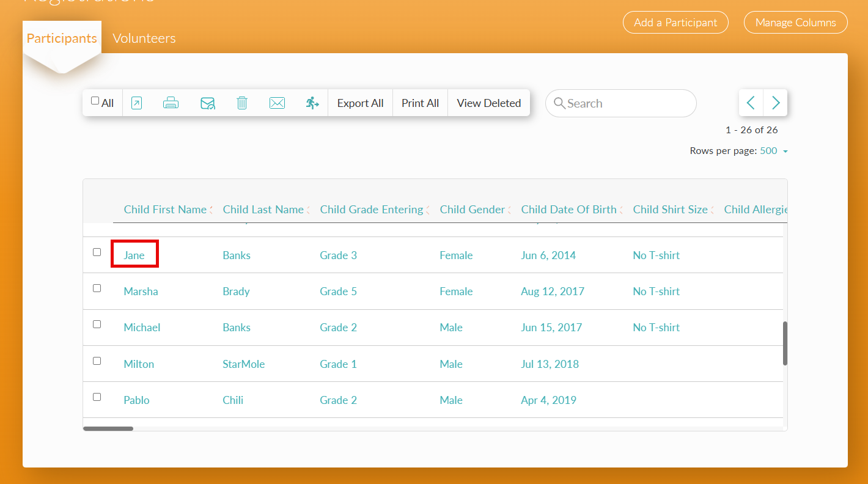Click the Add a Participant button
The height and width of the screenshot is (484, 868).
click(x=675, y=23)
